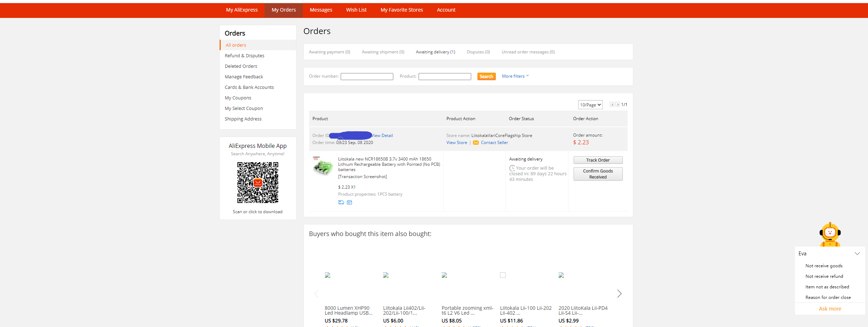Show next recommended products with right arrow

tap(619, 294)
